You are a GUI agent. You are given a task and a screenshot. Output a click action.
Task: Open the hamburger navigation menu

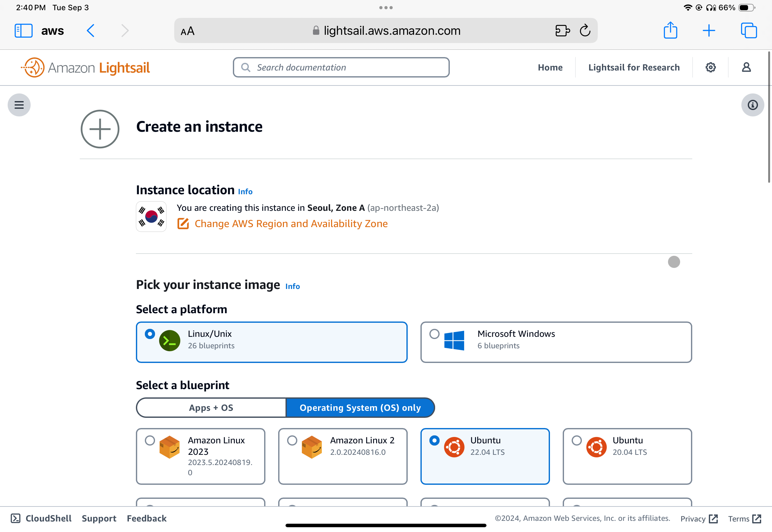click(19, 105)
